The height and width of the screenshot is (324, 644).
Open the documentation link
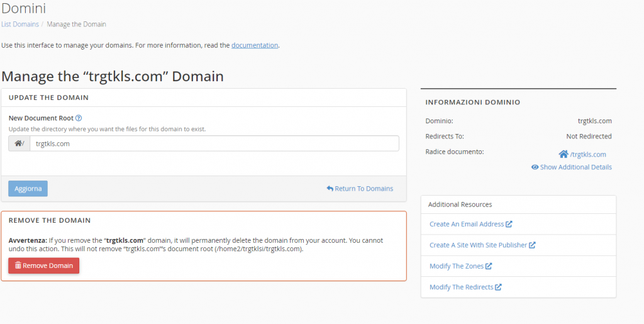(254, 45)
